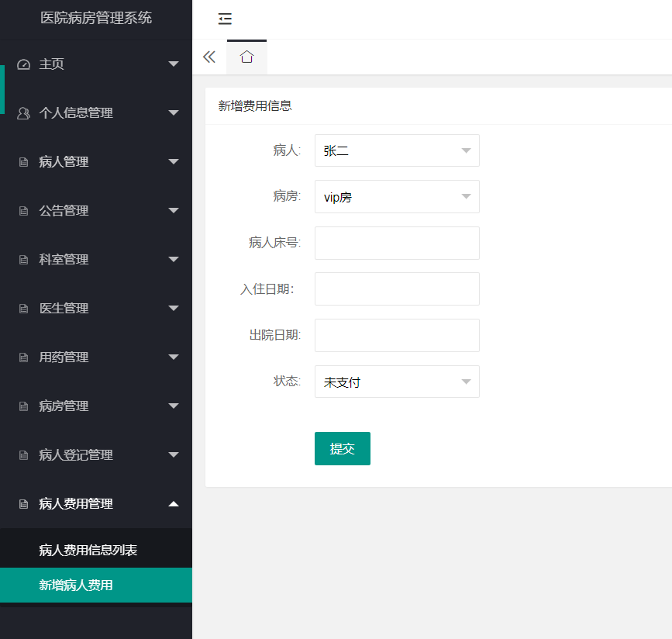
Task: Open the 病人 dropdown showing 张二
Action: pyautogui.click(x=397, y=150)
